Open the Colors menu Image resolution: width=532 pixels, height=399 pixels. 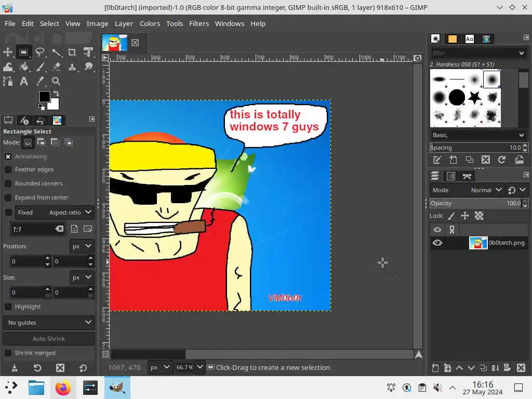click(x=150, y=23)
